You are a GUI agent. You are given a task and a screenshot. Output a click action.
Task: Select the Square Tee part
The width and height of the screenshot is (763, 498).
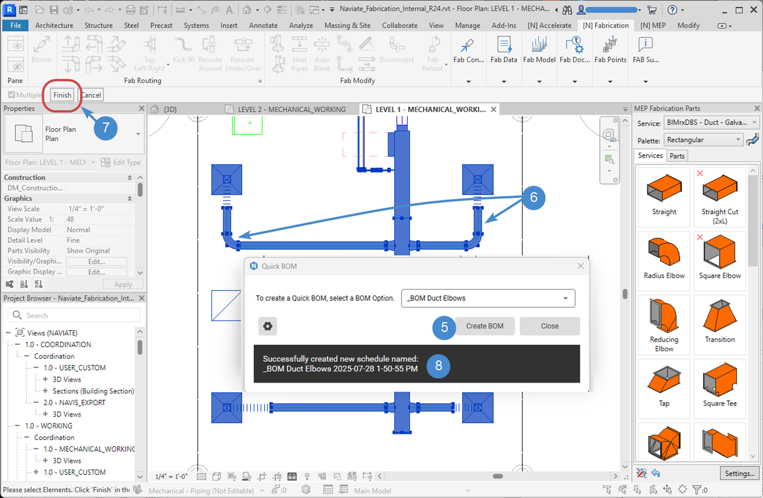pos(720,388)
